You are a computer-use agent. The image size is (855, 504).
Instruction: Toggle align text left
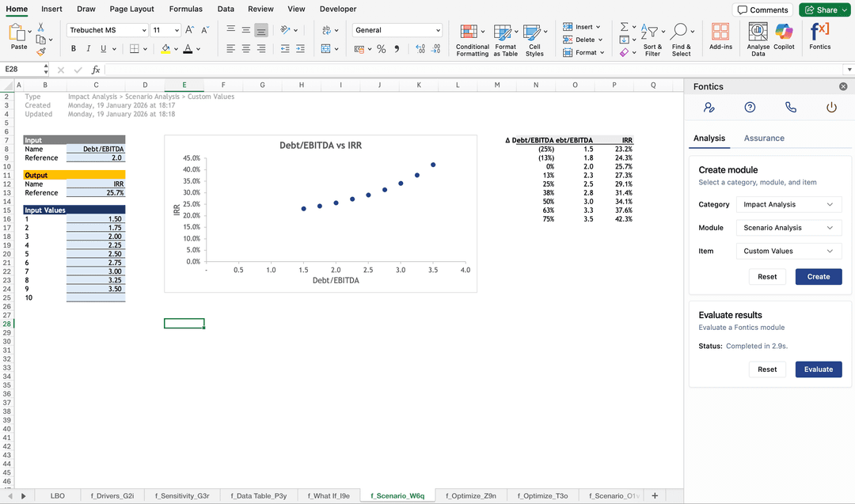pos(230,48)
